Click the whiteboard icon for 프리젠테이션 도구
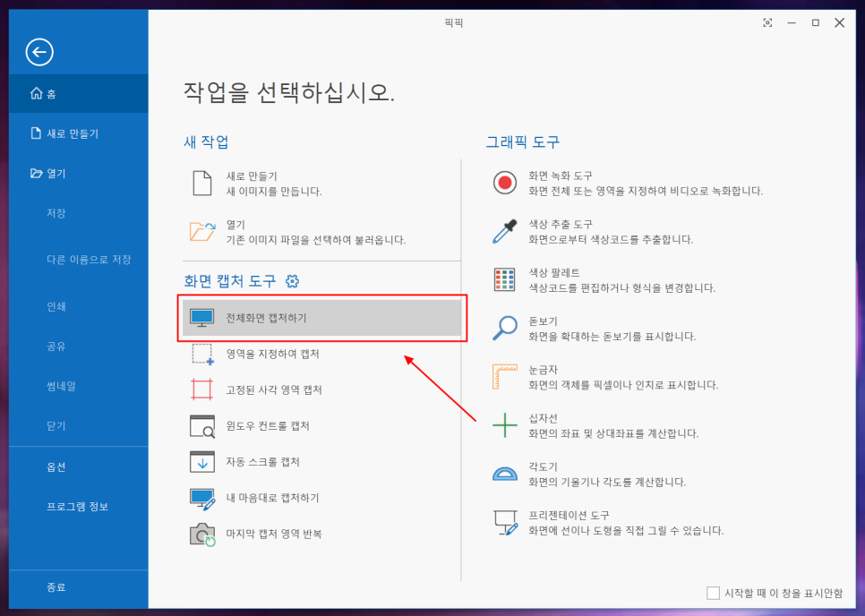Viewport: 865px width, 616px height. coord(505,522)
